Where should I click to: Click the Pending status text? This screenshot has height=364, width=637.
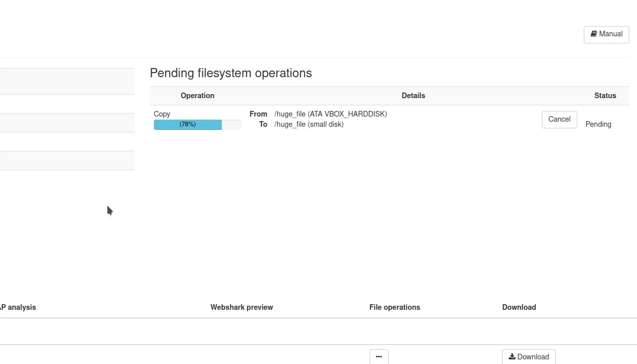click(598, 124)
